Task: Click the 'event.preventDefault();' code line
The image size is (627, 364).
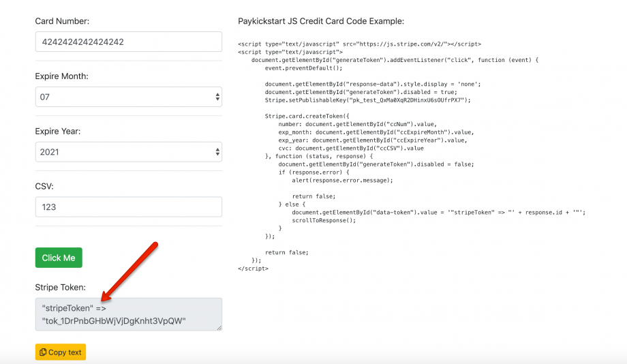Action: tap(303, 68)
